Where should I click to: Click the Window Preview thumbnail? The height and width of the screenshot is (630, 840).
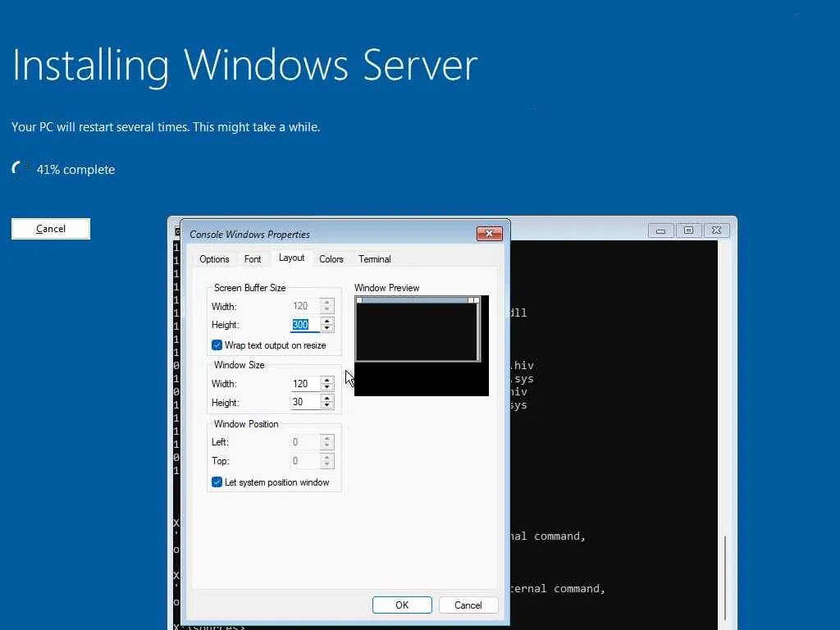421,345
